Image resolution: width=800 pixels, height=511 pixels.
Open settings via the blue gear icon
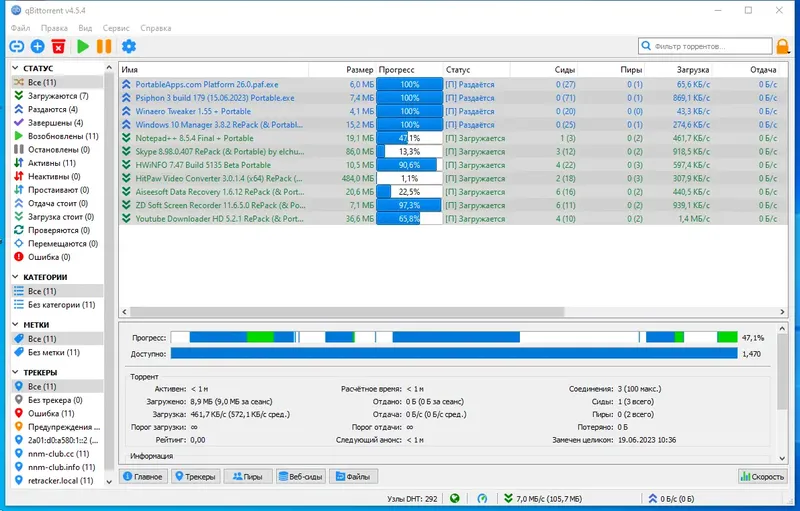[x=129, y=47]
